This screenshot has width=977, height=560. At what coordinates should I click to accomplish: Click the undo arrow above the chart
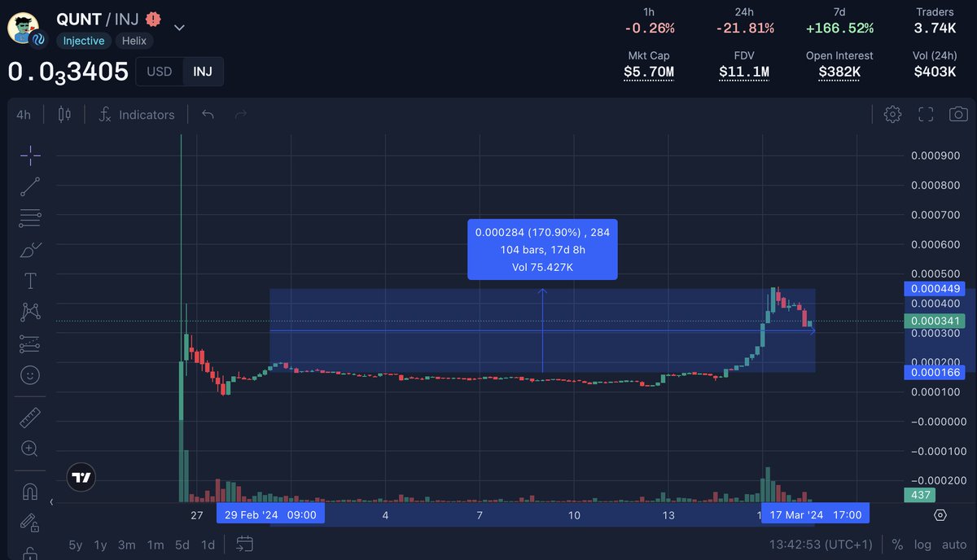point(208,115)
